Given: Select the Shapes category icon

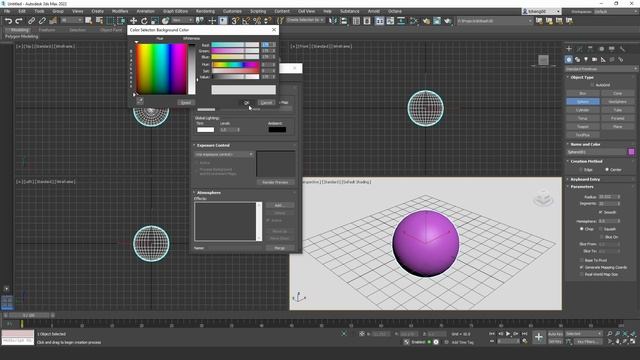Looking at the screenshot, I should (x=577, y=60).
